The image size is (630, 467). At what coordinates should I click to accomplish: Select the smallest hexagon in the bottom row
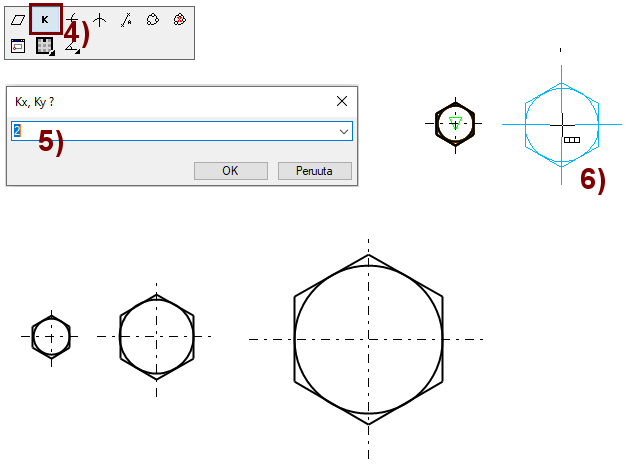pos(51,337)
